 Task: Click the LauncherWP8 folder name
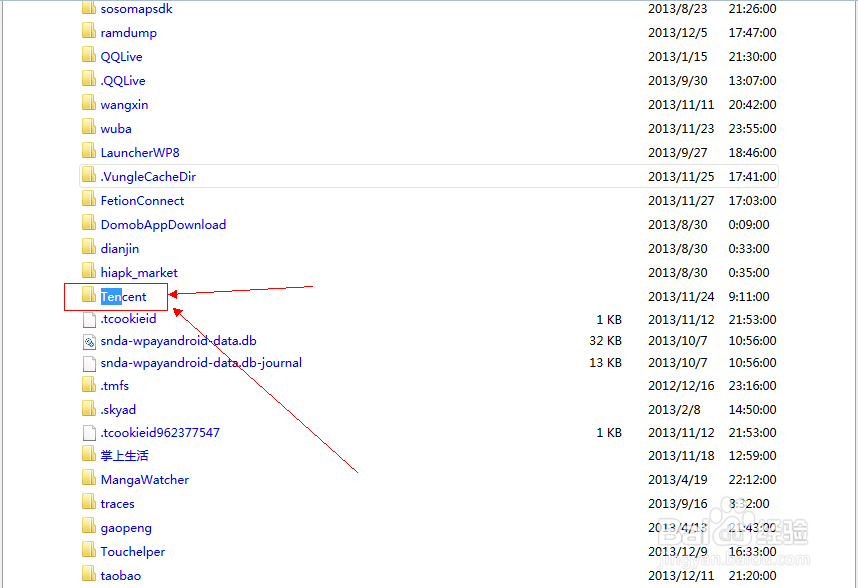coord(140,153)
